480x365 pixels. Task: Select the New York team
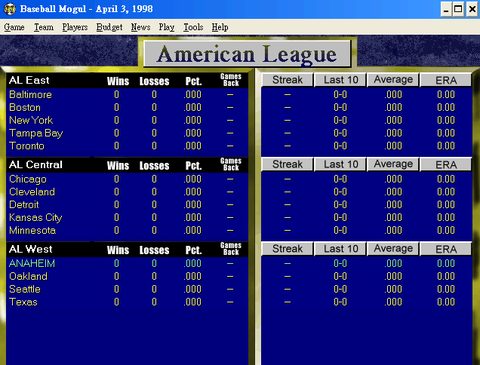click(31, 120)
